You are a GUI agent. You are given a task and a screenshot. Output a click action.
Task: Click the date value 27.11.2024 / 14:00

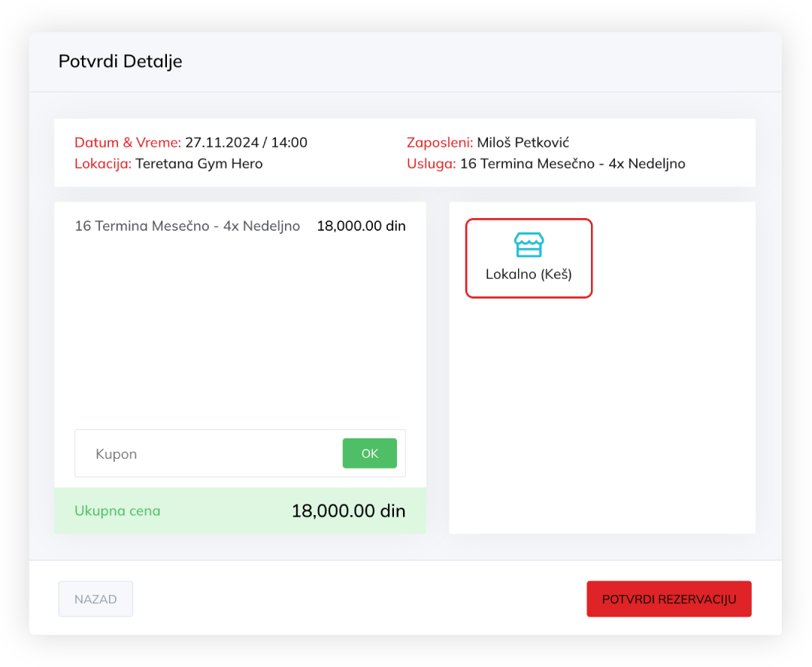247,142
